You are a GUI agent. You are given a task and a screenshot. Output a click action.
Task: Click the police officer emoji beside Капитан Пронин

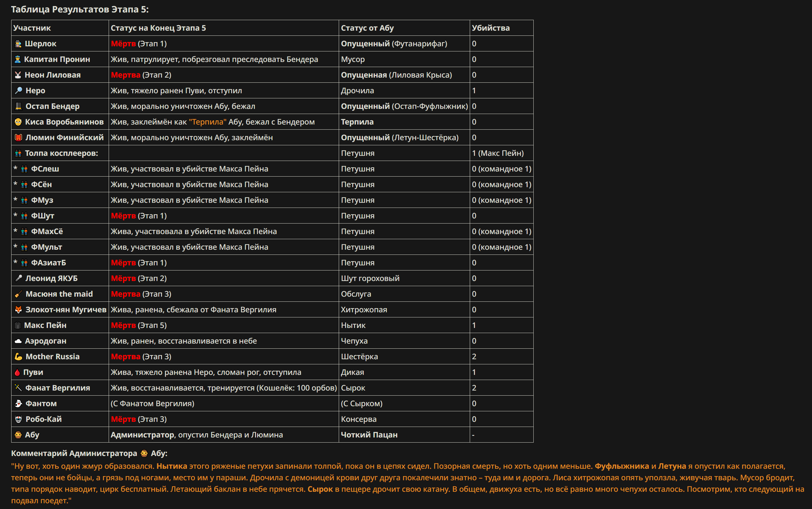(18, 59)
